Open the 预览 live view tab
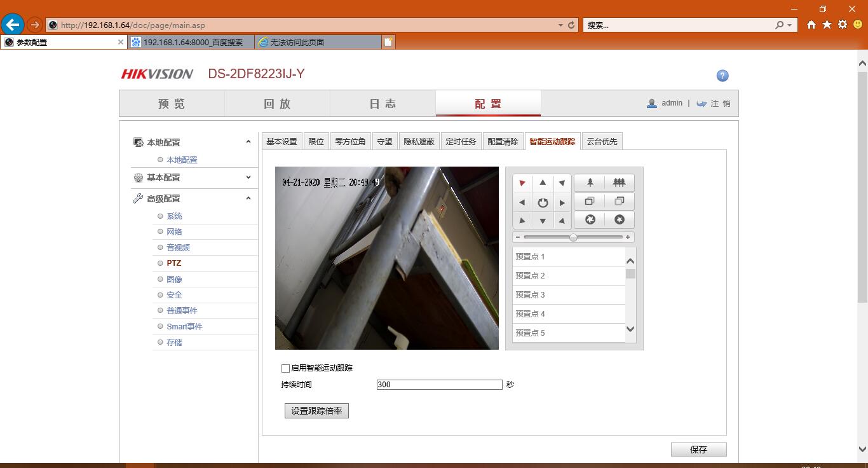The width and height of the screenshot is (868, 468). pyautogui.click(x=172, y=104)
